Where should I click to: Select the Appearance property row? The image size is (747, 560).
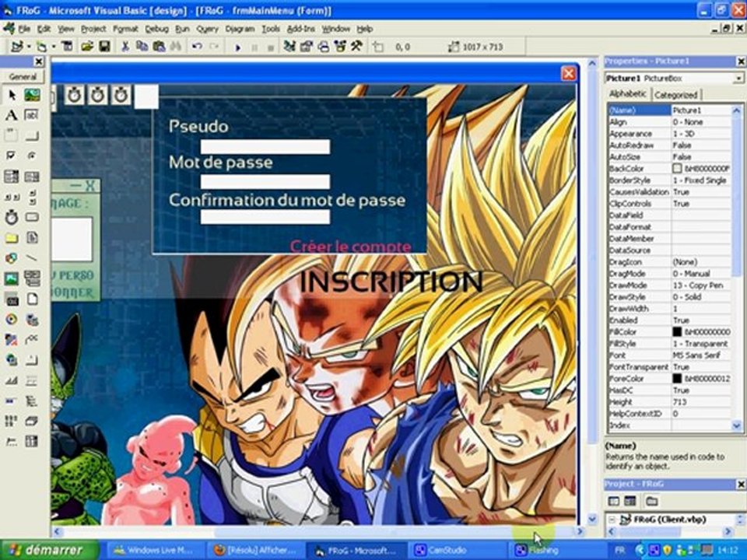coord(670,134)
